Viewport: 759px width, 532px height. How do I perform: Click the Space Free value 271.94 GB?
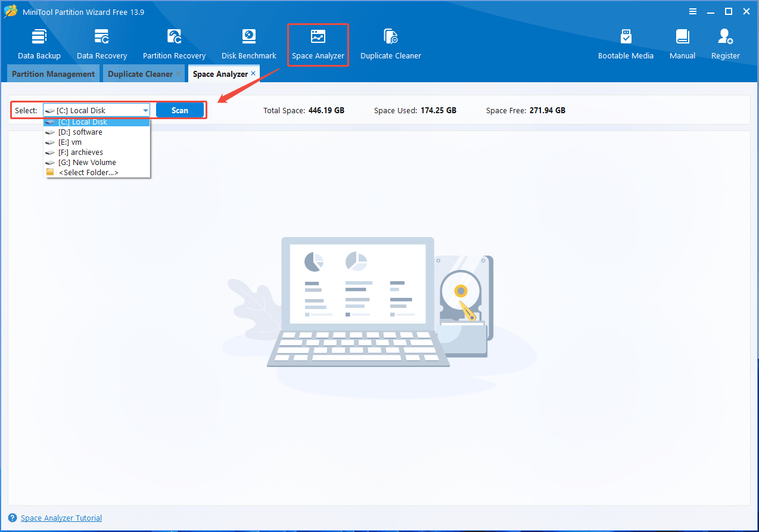pyautogui.click(x=547, y=110)
